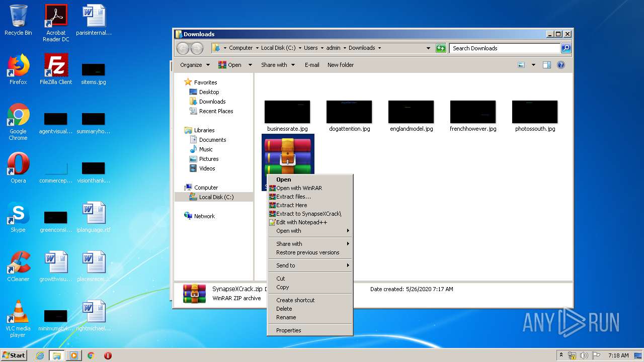Select Create shortcut menu entry
The image size is (644, 362).
coord(310,300)
